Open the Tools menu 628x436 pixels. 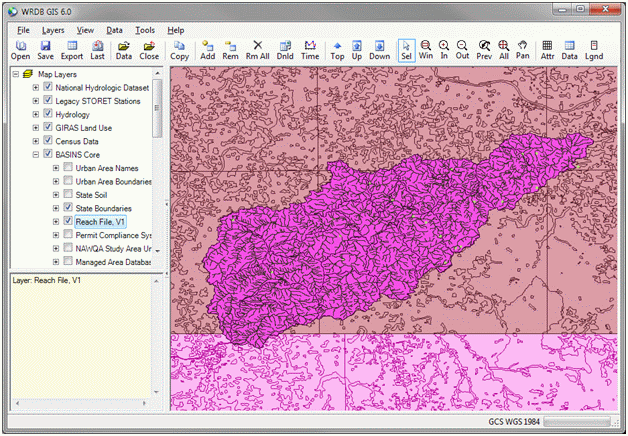pos(145,31)
